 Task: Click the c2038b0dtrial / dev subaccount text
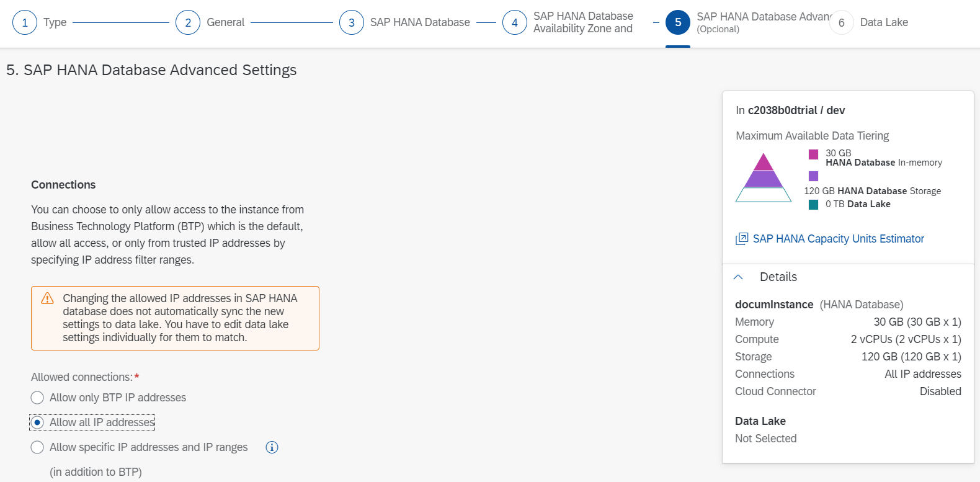click(x=796, y=110)
